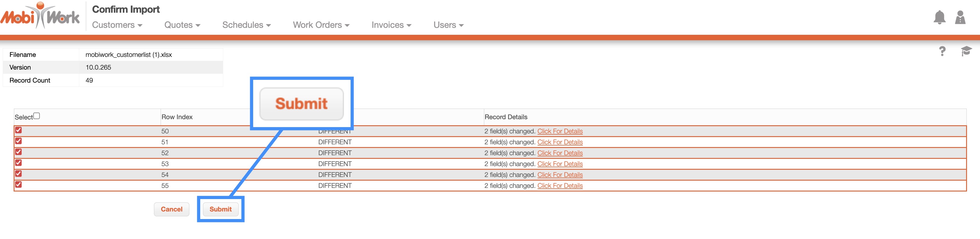Deselect the checkbox for row 55
Screen dimensions: 980x239
pyautogui.click(x=18, y=185)
